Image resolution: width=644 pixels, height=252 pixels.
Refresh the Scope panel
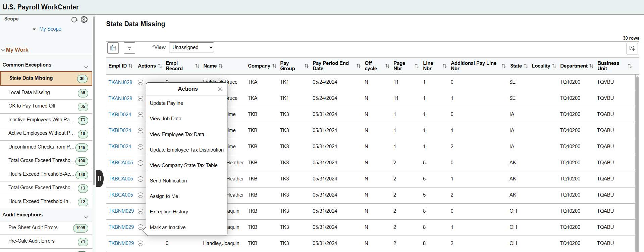(x=74, y=20)
